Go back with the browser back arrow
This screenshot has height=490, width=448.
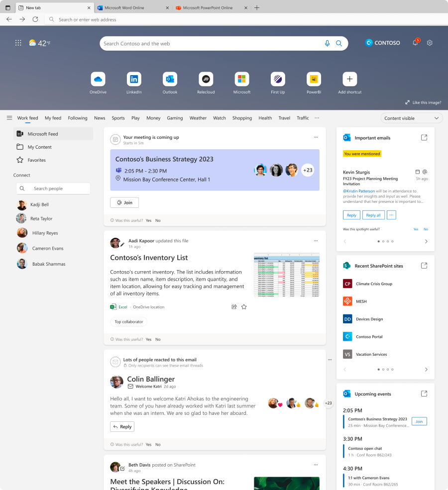click(x=9, y=19)
